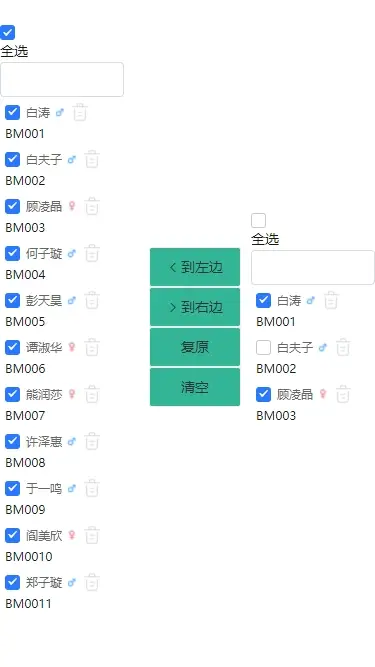
Task: Click trash icon for 顾凌晶 in right list
Action: (342, 394)
